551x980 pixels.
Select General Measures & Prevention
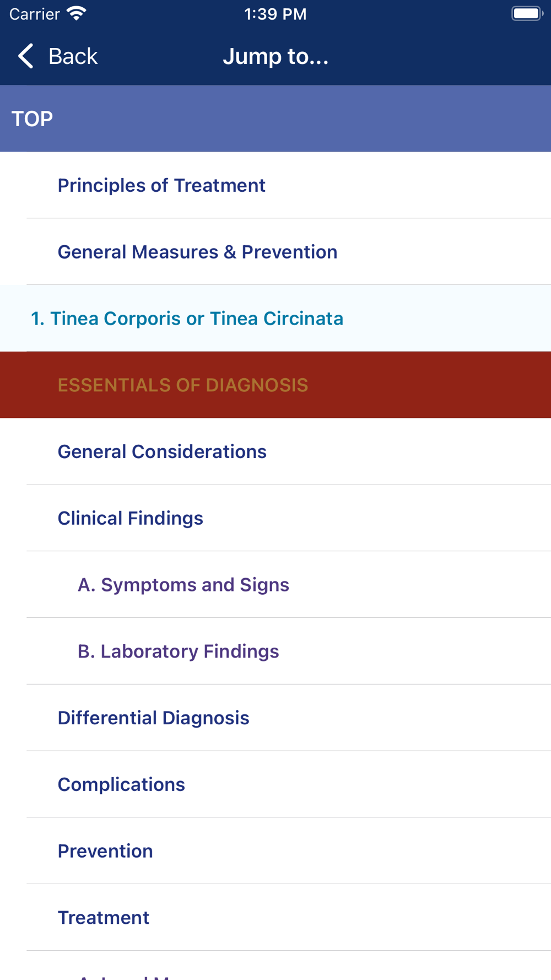point(275,252)
